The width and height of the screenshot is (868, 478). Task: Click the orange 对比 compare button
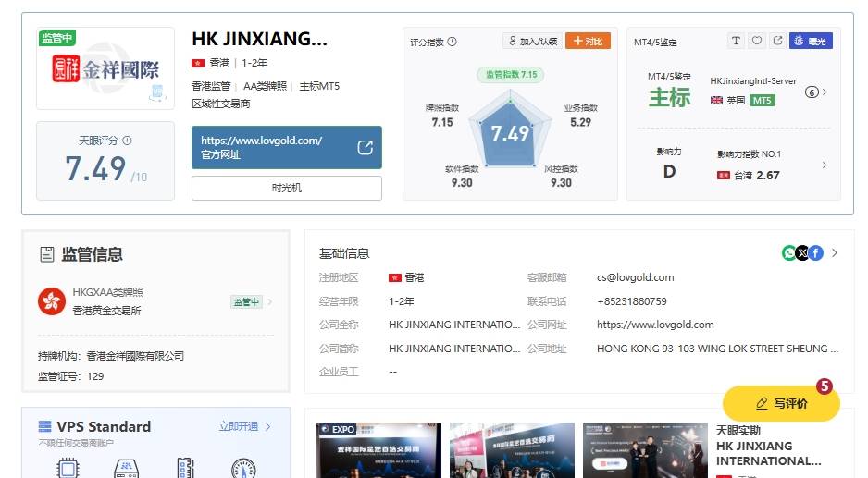pyautogui.click(x=588, y=41)
